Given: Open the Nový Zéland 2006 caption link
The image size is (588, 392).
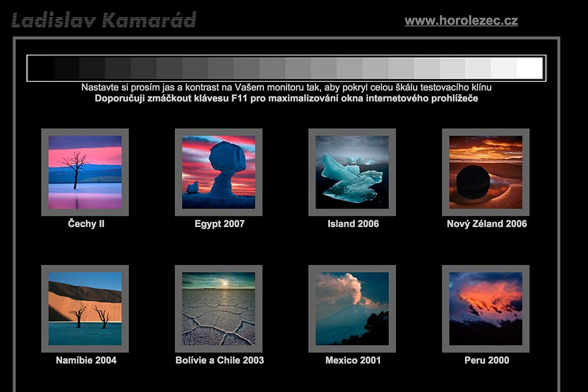Looking at the screenshot, I should point(487,224).
